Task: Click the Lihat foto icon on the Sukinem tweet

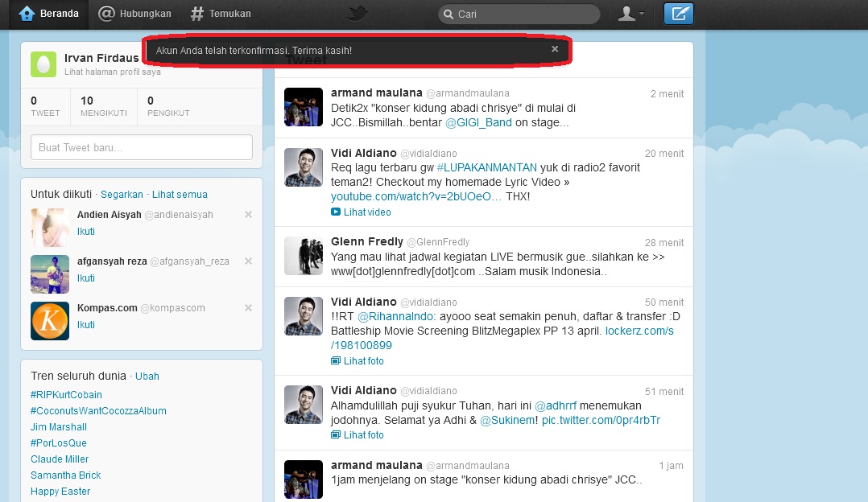Action: (x=337, y=434)
